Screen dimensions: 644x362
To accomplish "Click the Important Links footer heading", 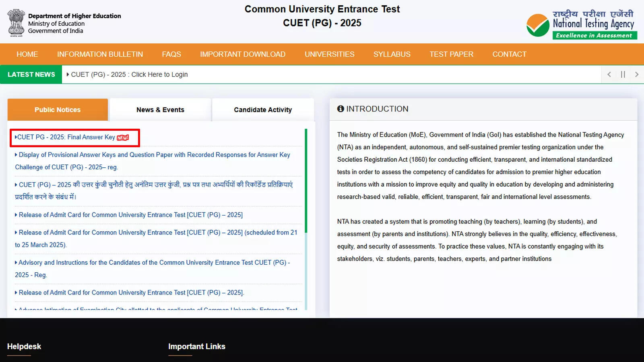I will (x=197, y=346).
